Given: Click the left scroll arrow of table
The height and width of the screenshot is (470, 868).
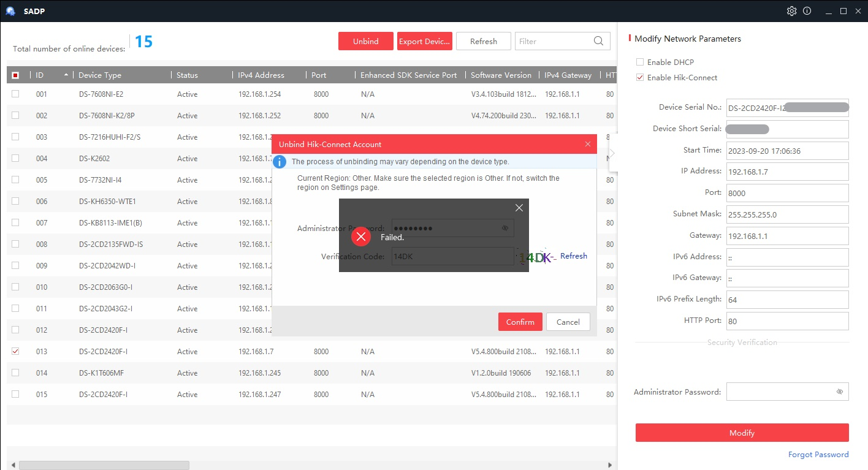Looking at the screenshot, I should pos(13,465).
